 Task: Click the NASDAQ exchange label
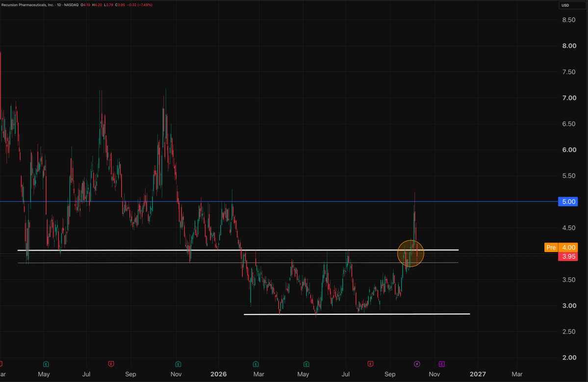tap(71, 5)
